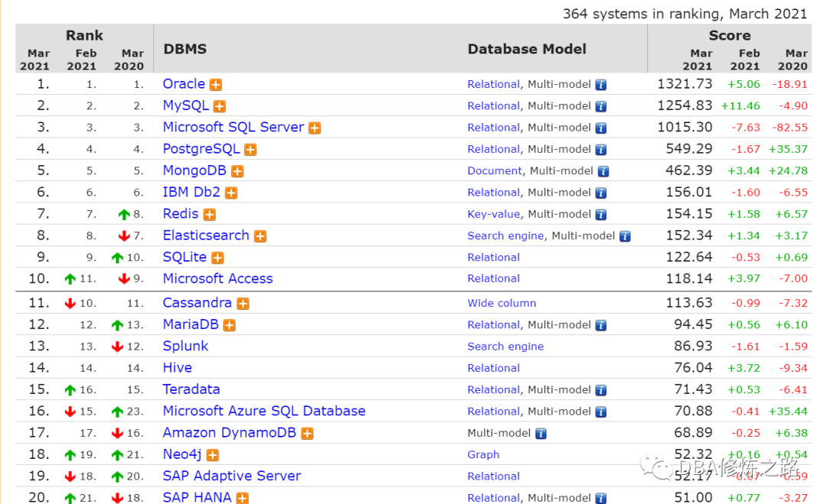Click the info icon in the SAP HANA row

coord(601,498)
